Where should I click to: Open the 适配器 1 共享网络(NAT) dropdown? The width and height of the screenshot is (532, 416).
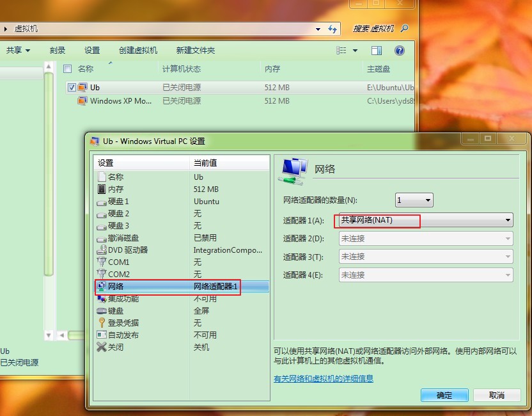point(426,220)
